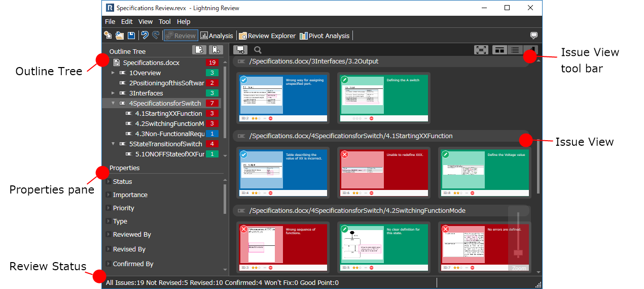
Task: Collapse the 5StateTransitionofSwitch tree node
Action: pyautogui.click(x=114, y=144)
